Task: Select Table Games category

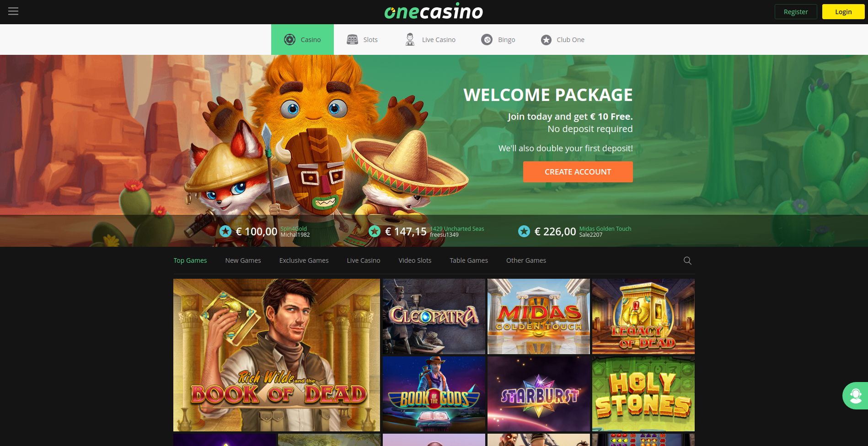Action: point(469,260)
